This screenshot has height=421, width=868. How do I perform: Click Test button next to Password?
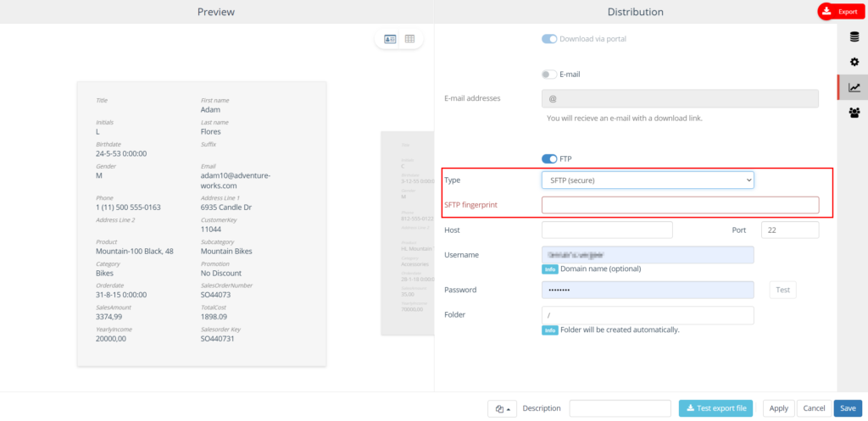click(782, 290)
